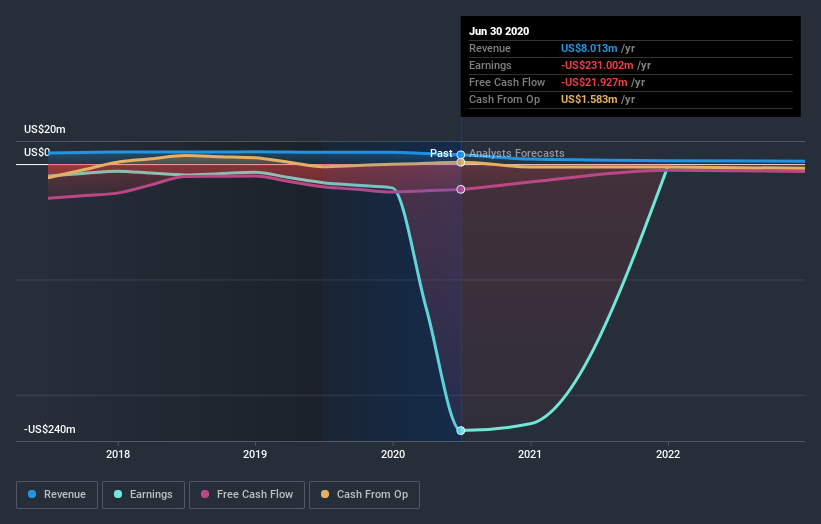821x524 pixels.
Task: Click Free Cash Flow value -US$21.927m
Action: coord(594,82)
